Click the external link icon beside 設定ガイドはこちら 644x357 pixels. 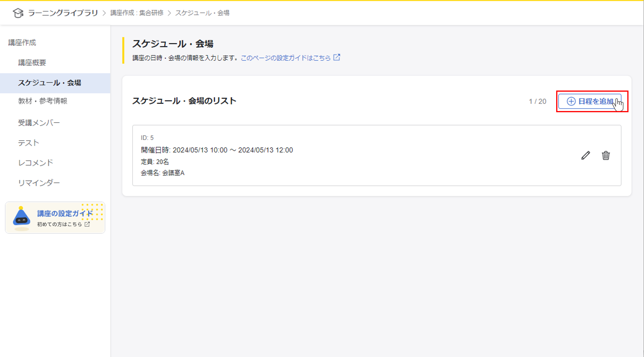click(x=337, y=58)
